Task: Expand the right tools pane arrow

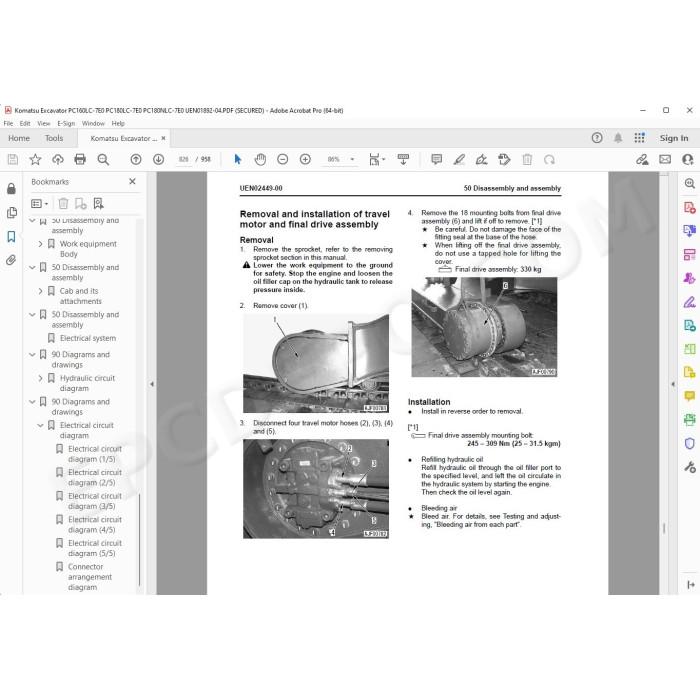Action: point(673,384)
